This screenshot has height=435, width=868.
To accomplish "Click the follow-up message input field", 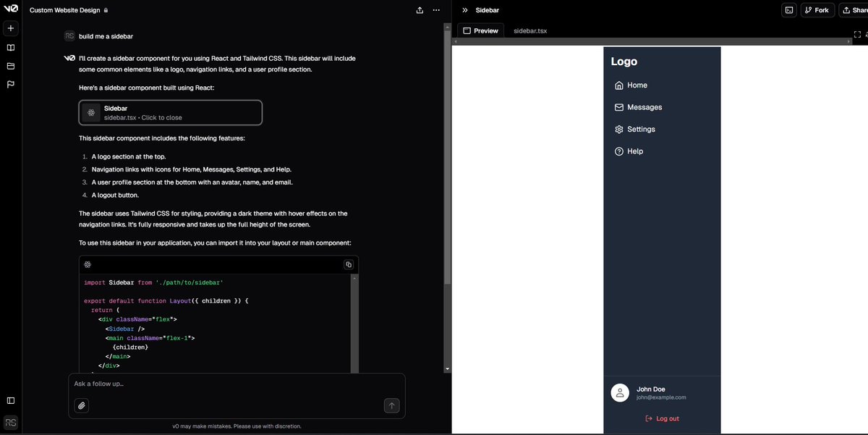I will point(217,384).
